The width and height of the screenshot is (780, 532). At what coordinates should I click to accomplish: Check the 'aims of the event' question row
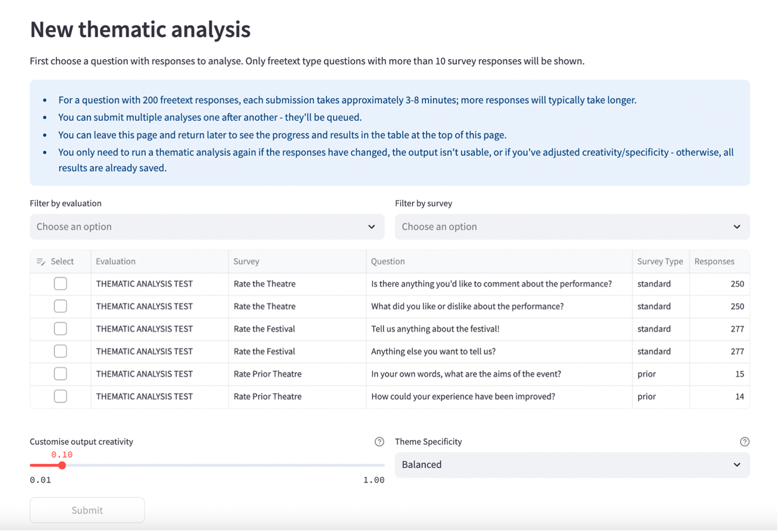60,374
